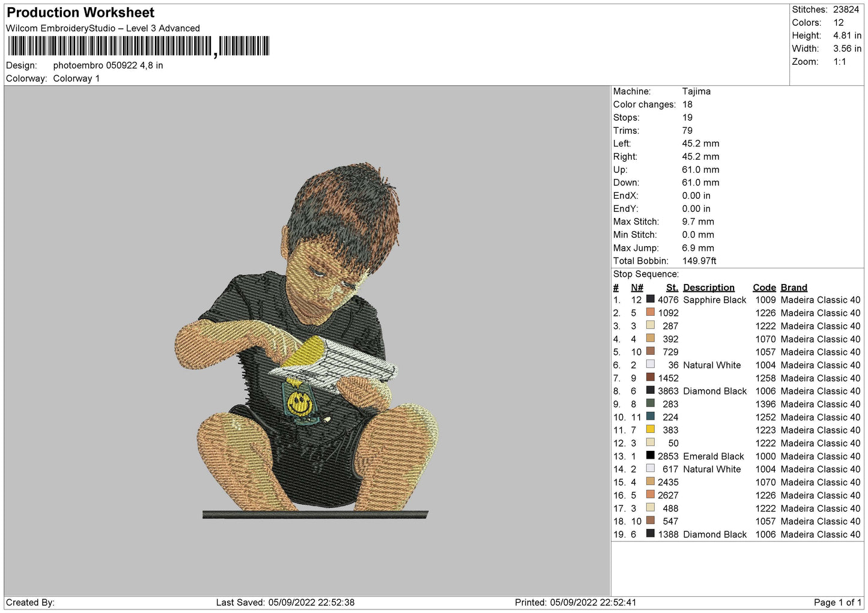Click the Sapphire Black color swatch in row 1
The width and height of the screenshot is (868, 613).
(x=650, y=299)
